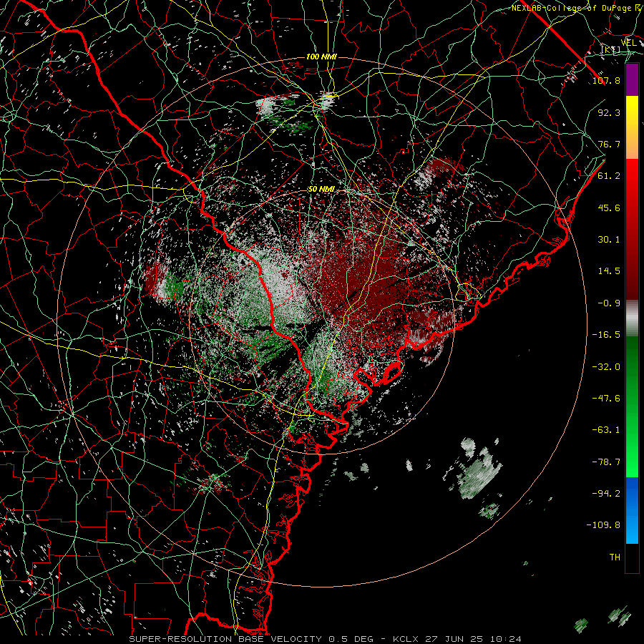Click the -109.8 velocity scale value
644x644 pixels.
click(603, 525)
